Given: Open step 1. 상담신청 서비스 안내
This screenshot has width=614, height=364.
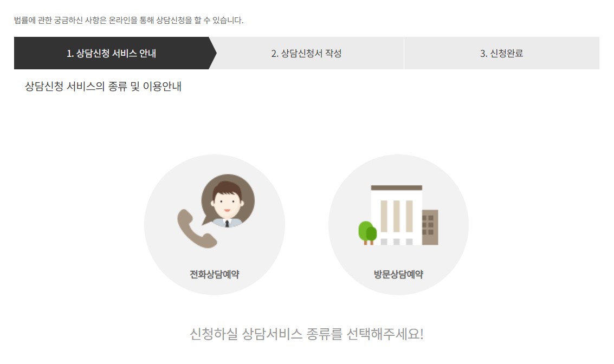Looking at the screenshot, I should click(112, 53).
